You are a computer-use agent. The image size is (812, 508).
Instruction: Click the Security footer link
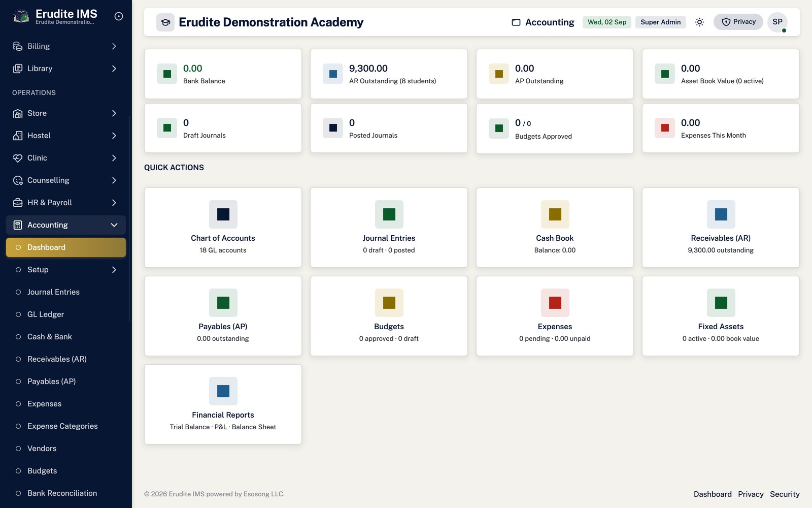point(785,494)
